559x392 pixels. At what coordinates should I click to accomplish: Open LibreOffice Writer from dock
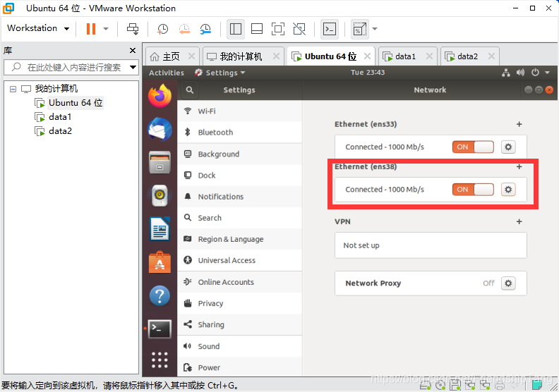pos(160,228)
